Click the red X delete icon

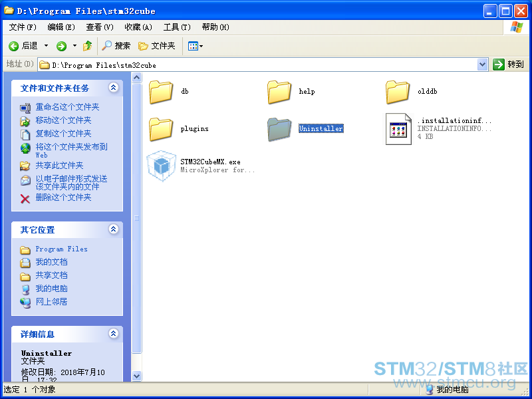coord(25,199)
